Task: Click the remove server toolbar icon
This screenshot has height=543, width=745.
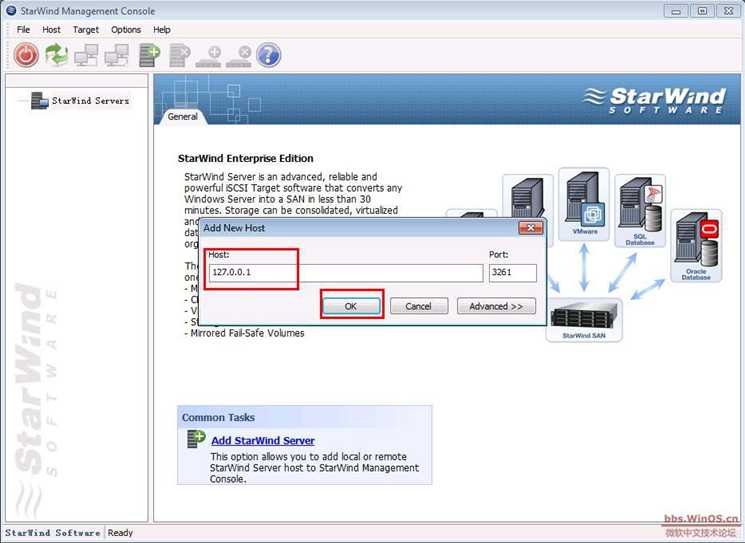Action: [180, 55]
